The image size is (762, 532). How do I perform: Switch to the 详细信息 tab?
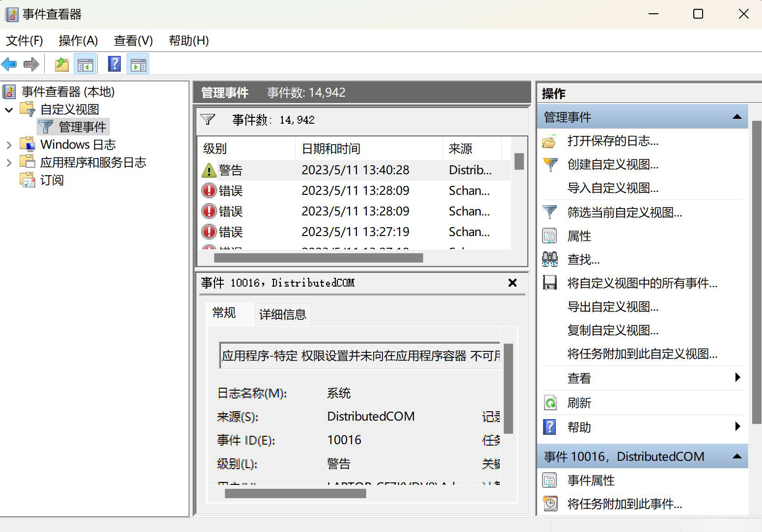tap(282, 314)
